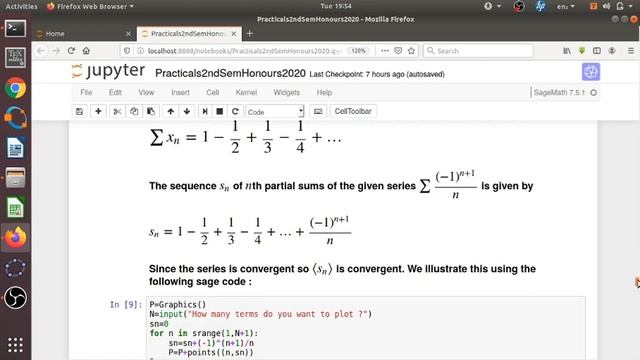This screenshot has width=640, height=360.
Task: Open page actions three-dot menu
Action: pos(385,51)
